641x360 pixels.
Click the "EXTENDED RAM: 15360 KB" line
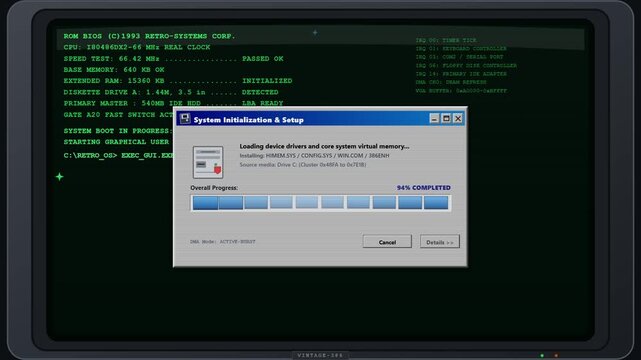click(178, 80)
